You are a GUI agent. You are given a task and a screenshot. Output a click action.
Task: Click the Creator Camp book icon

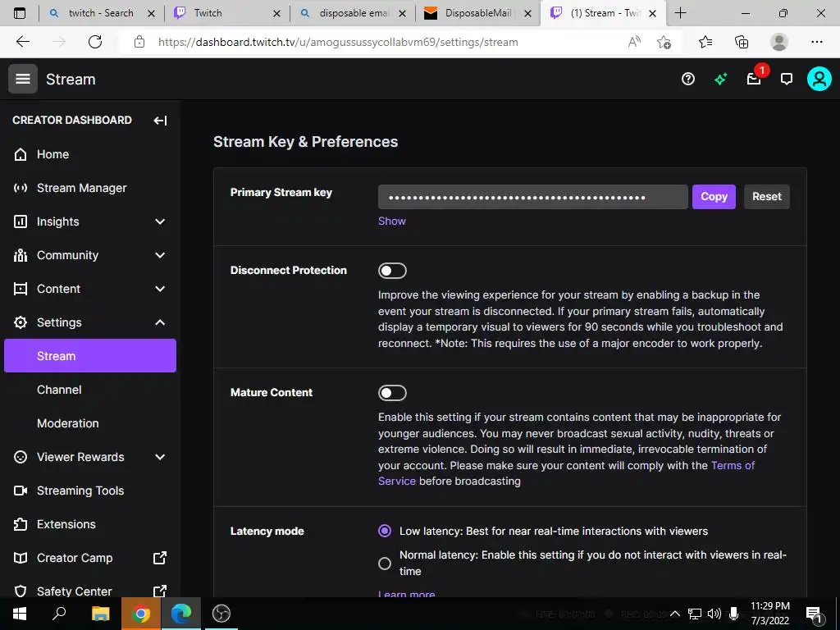(x=21, y=558)
